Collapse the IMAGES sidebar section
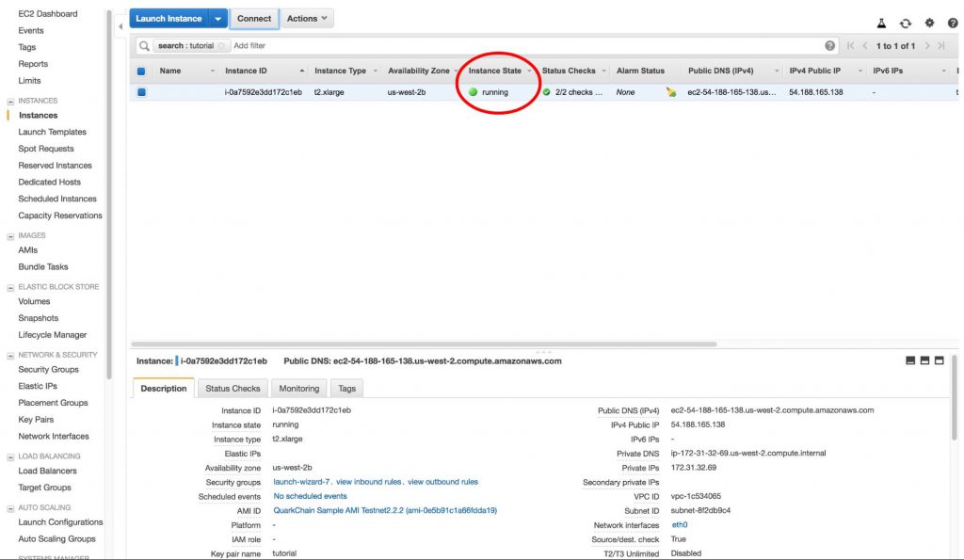 coord(10,236)
